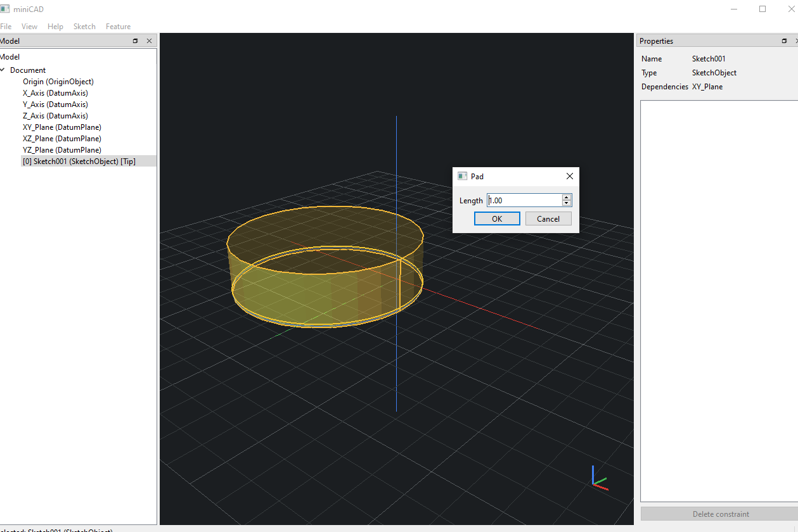Click the axis orientation gizmo
The image size is (798, 532).
[599, 478]
